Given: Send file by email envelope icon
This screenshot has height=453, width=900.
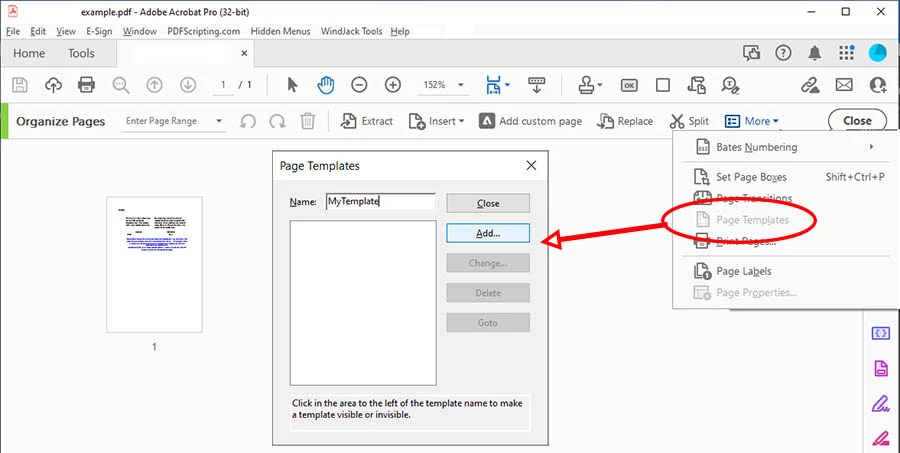Looking at the screenshot, I should point(844,85).
